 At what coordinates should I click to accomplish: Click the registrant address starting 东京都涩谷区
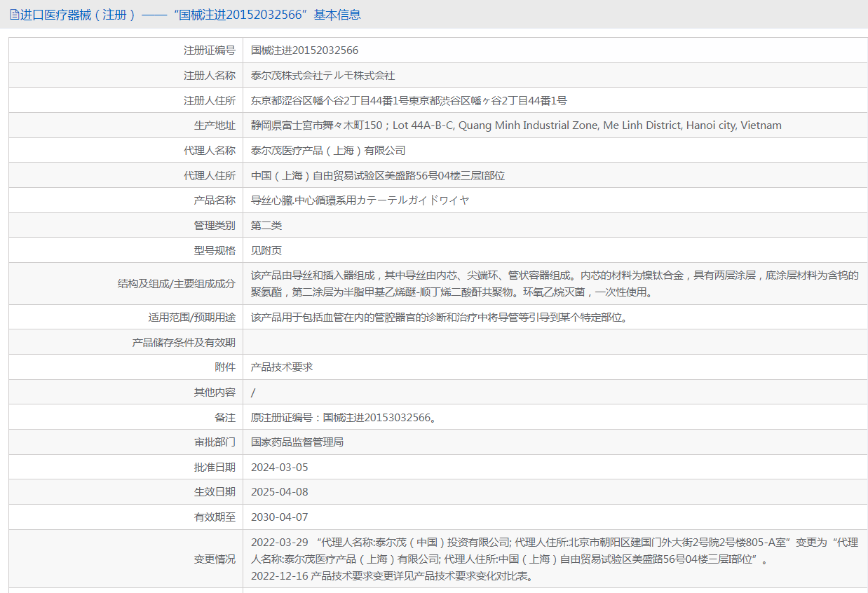pos(409,100)
